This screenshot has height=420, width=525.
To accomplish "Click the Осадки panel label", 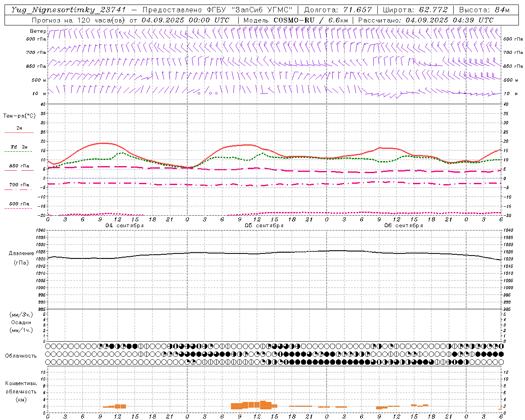I will 21,322.
